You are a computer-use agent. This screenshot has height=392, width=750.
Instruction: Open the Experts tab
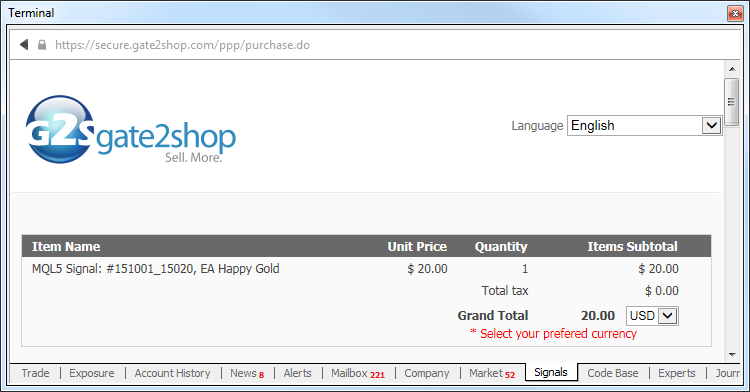676,373
